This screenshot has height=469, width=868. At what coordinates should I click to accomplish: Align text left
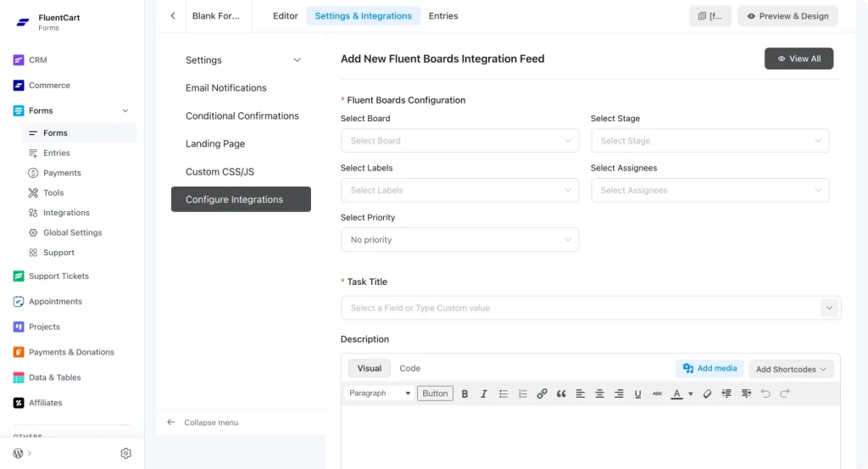click(580, 394)
